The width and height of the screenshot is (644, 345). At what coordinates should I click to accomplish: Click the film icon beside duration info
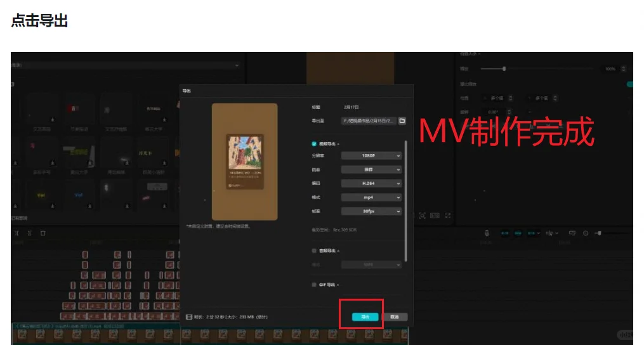[x=189, y=317]
